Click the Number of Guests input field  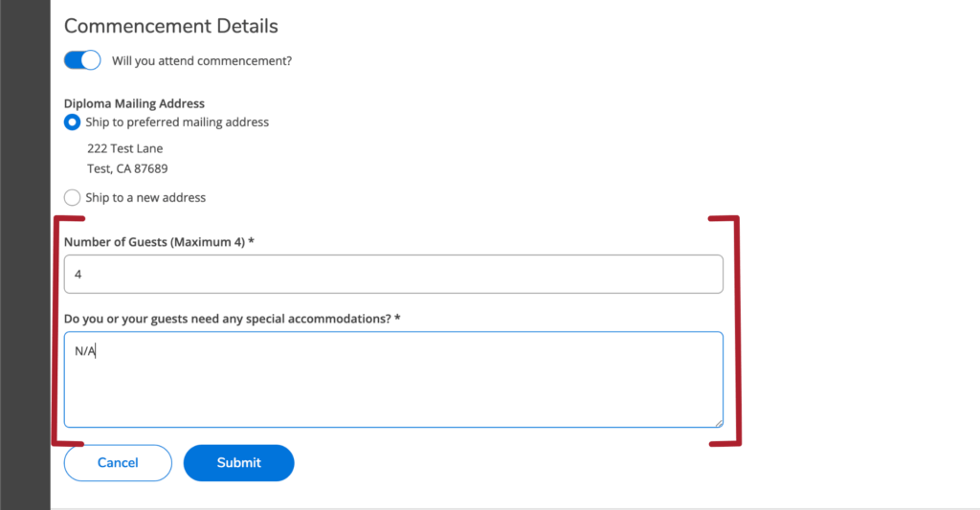click(392, 274)
